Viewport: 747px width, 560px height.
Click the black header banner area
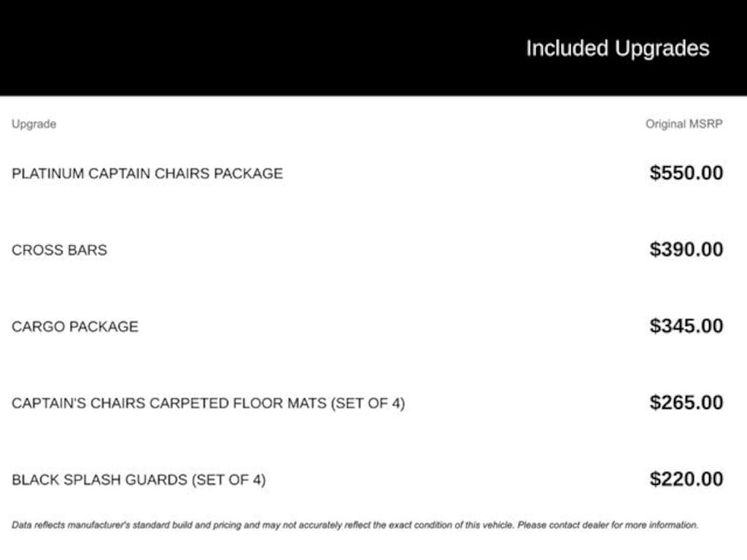tap(373, 47)
